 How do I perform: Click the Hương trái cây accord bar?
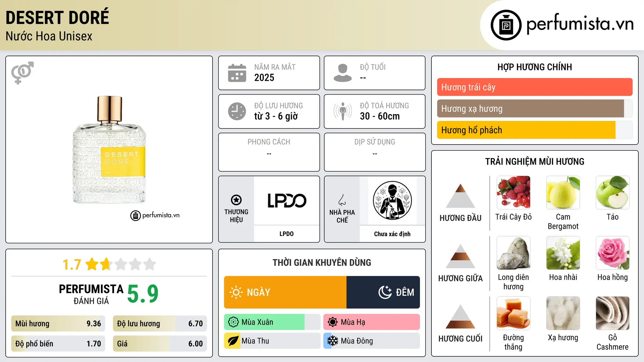click(535, 87)
